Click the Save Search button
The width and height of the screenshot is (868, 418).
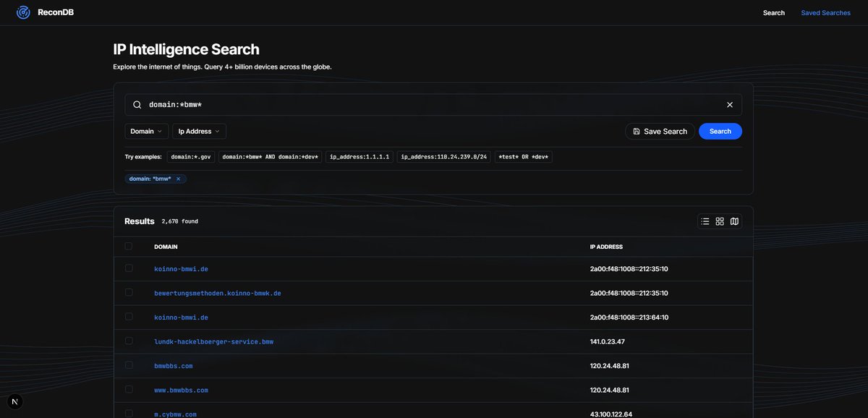(660, 131)
